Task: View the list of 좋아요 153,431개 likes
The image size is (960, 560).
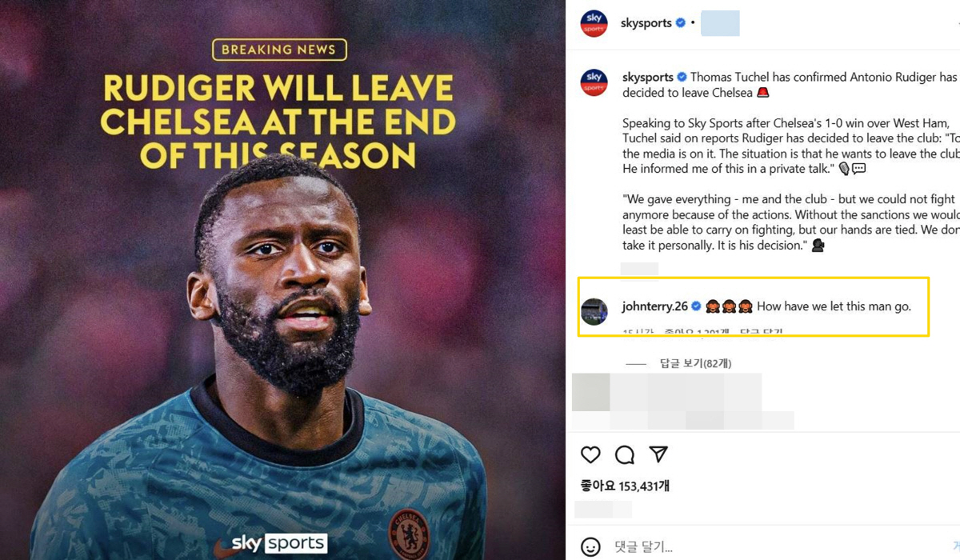Action: 625,486
